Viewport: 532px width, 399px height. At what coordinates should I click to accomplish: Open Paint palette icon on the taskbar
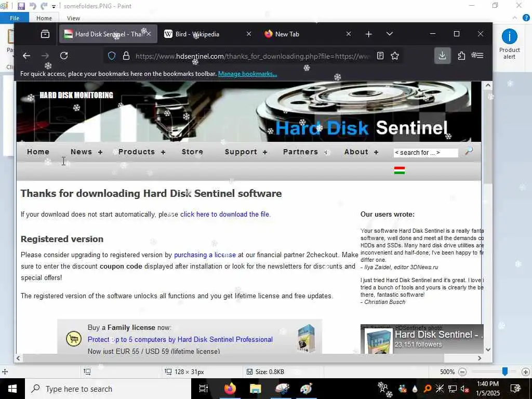(x=306, y=389)
